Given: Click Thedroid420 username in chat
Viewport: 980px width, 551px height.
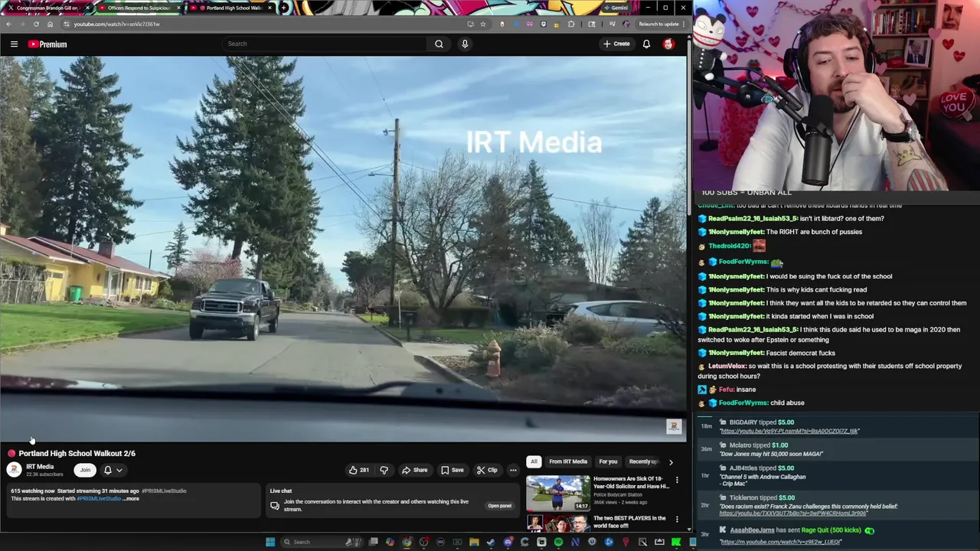Looking at the screenshot, I should (729, 246).
